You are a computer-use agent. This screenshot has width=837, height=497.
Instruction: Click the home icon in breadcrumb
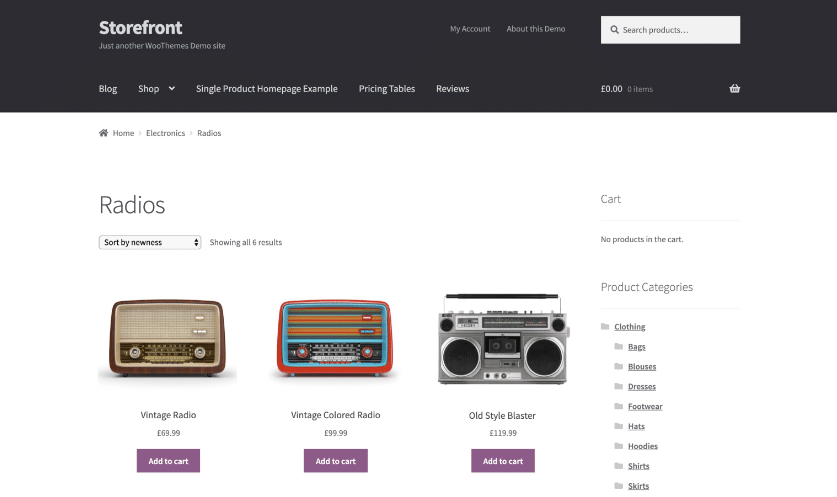click(x=103, y=133)
